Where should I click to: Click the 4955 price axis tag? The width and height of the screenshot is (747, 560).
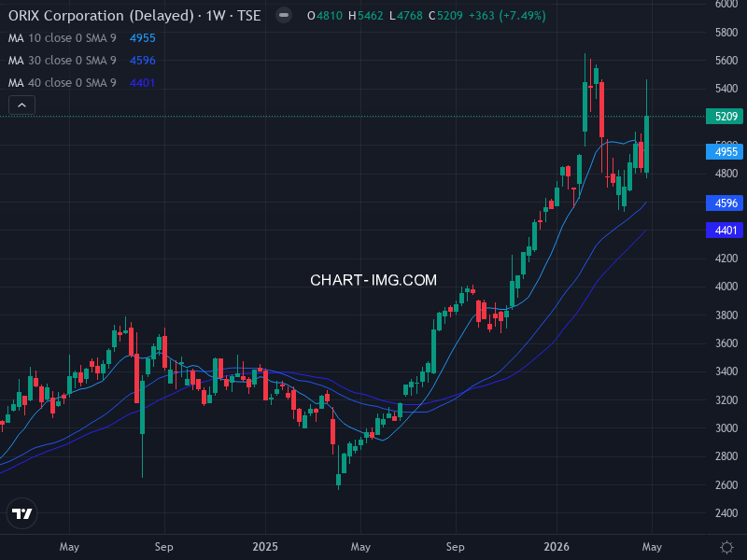tap(726, 152)
